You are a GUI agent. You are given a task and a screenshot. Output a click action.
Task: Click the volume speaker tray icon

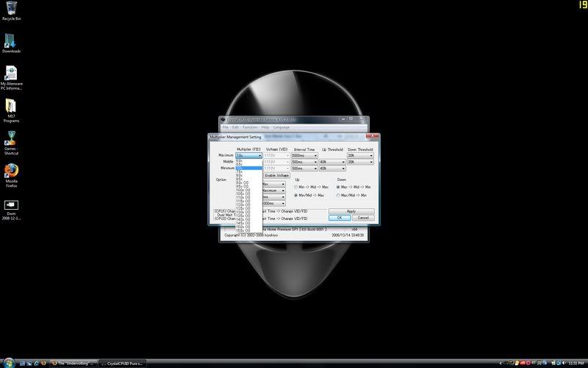564,363
